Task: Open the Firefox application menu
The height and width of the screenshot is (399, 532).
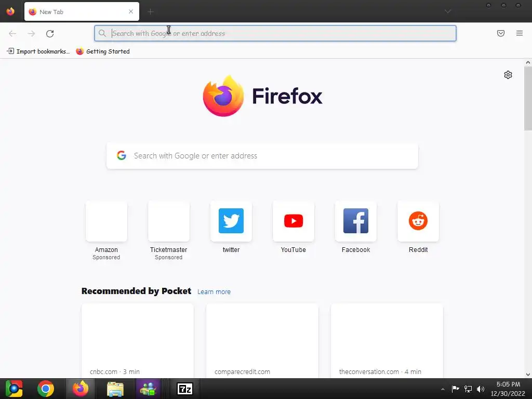Action: [520, 33]
